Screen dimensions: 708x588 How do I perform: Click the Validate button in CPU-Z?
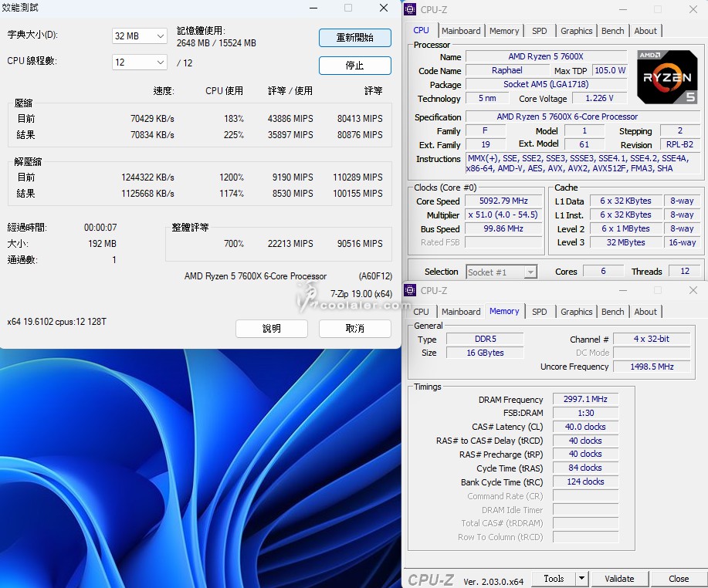click(619, 579)
